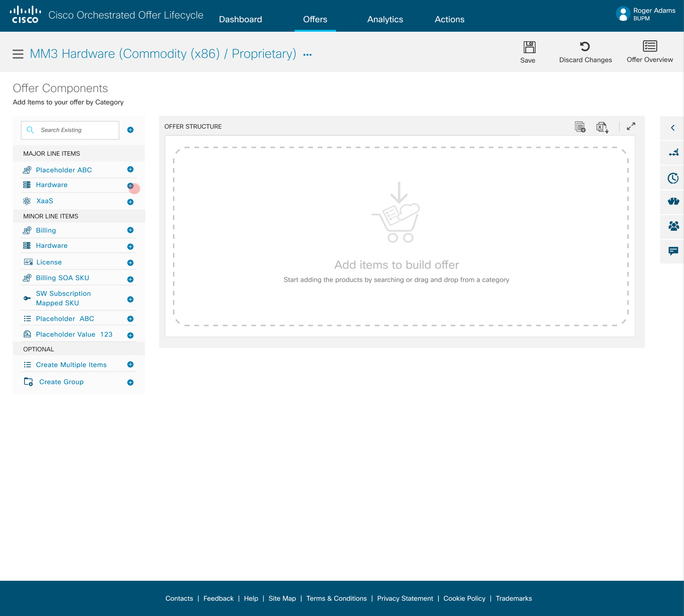Add XaaS major line item
Viewport: 684px width, 616px height.
pyautogui.click(x=130, y=202)
